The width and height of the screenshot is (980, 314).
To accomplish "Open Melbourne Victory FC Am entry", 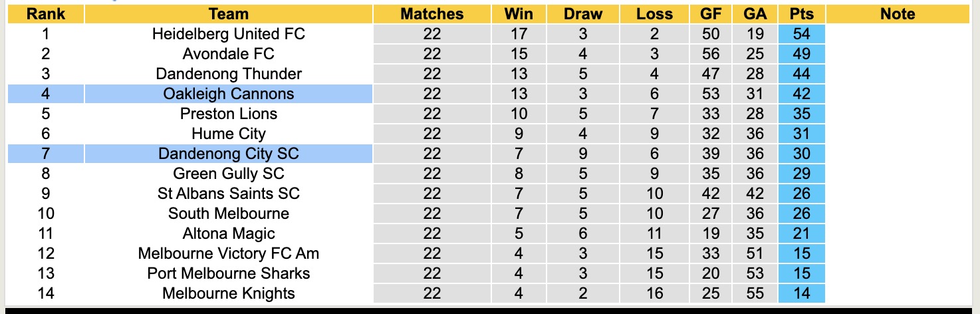I will tap(228, 253).
